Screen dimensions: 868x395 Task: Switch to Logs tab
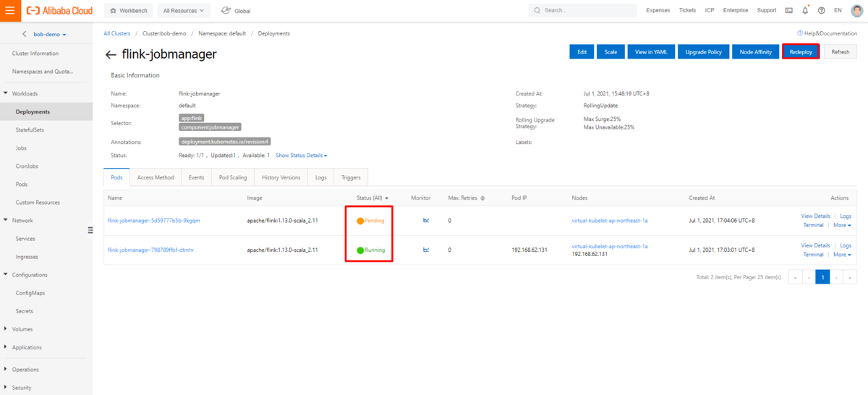pos(321,177)
